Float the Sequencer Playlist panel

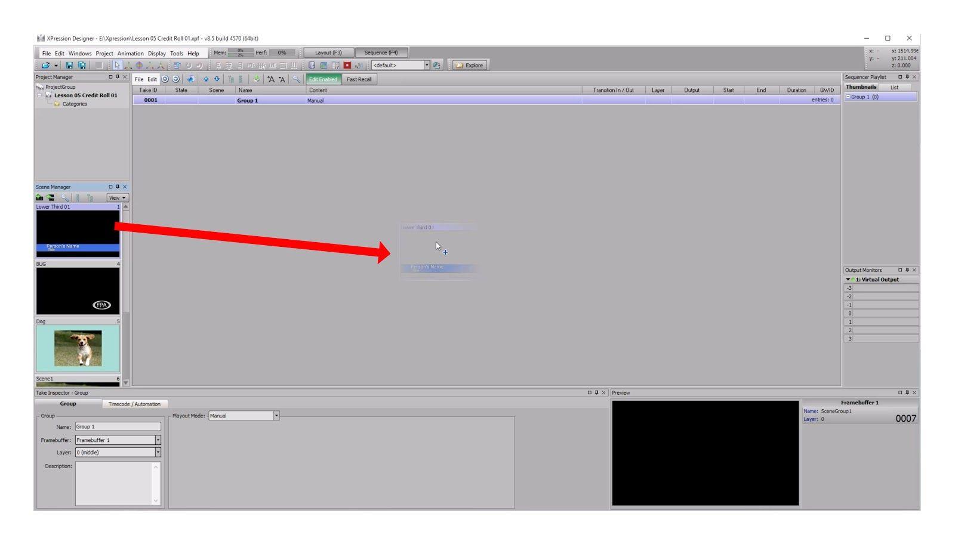(900, 77)
